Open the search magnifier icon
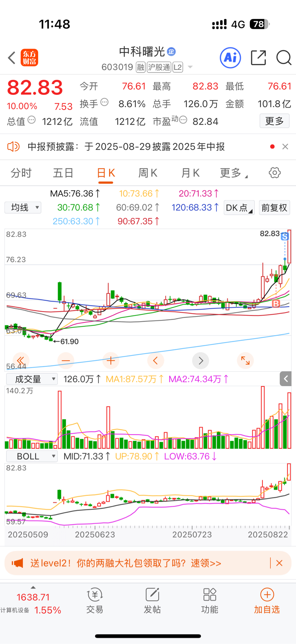The image size is (296, 644). click(284, 58)
